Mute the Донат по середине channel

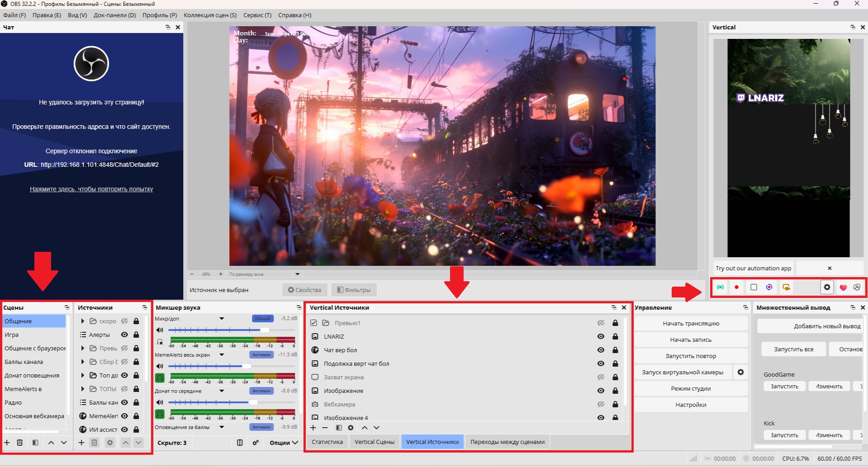[x=160, y=402]
